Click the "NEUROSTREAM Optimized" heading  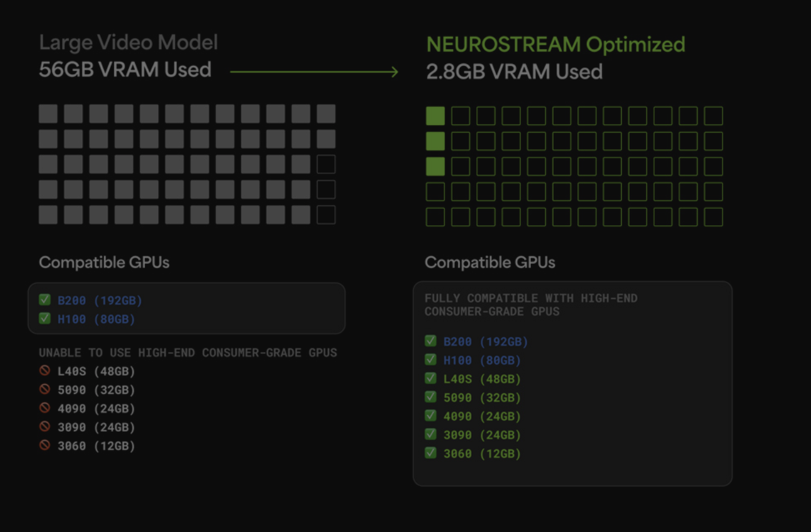[556, 45]
